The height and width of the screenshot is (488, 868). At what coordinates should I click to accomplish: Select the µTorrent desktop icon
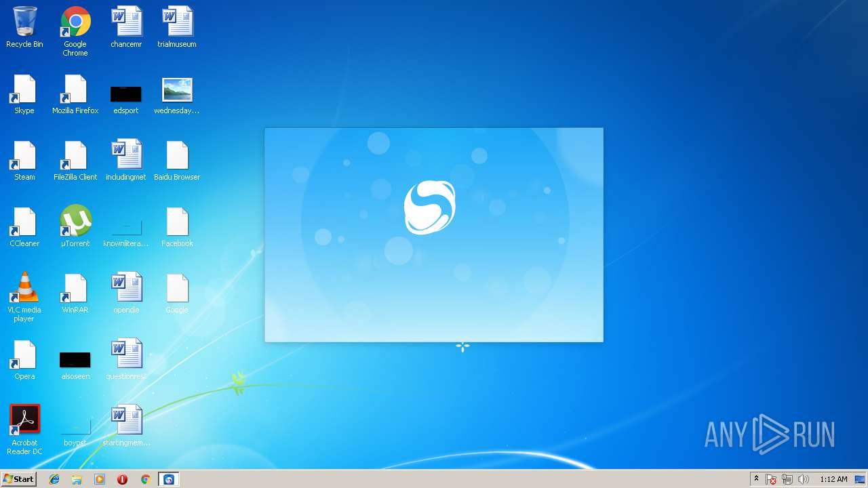[75, 225]
